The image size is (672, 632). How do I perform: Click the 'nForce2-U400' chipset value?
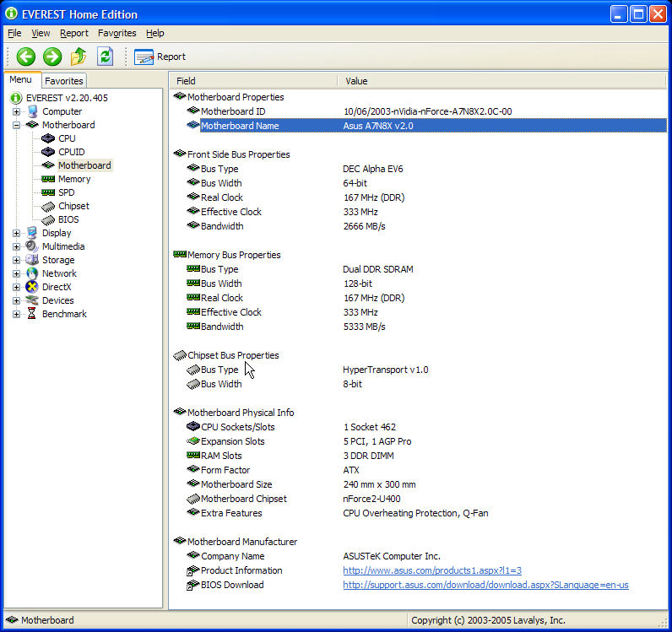(x=371, y=499)
